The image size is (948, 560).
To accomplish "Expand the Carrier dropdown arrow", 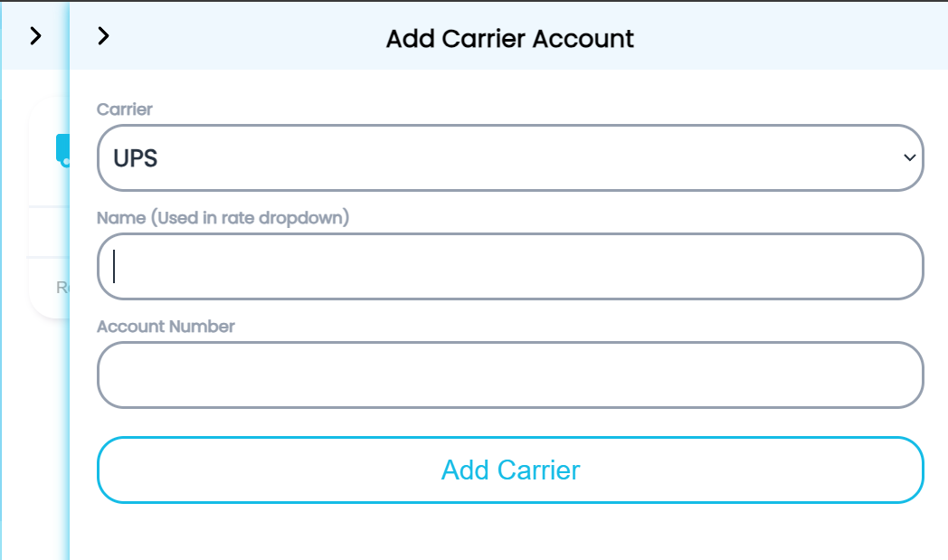I will 909,158.
